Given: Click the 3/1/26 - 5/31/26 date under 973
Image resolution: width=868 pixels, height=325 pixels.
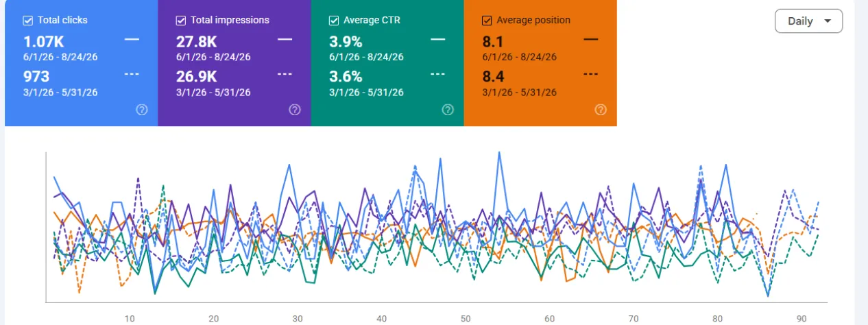Looking at the screenshot, I should pyautogui.click(x=60, y=92).
